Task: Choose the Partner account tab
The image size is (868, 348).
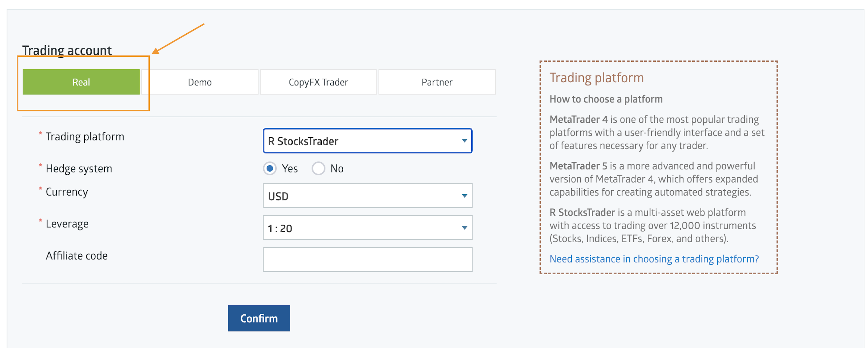Action: [x=437, y=82]
